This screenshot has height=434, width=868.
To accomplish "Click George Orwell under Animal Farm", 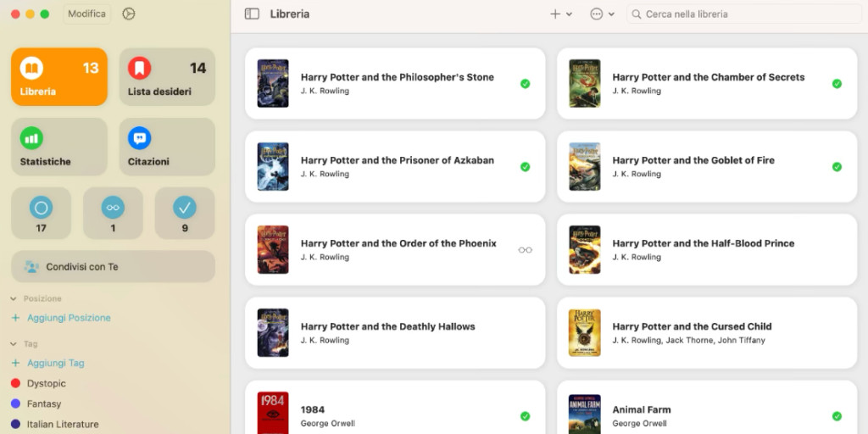I will pos(639,424).
